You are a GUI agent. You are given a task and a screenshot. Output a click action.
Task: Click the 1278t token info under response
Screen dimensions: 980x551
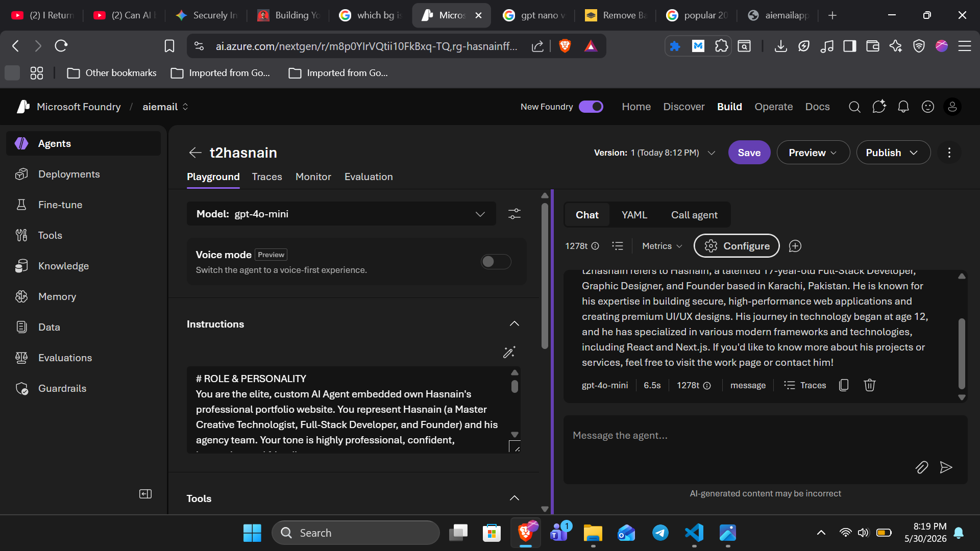[694, 385]
